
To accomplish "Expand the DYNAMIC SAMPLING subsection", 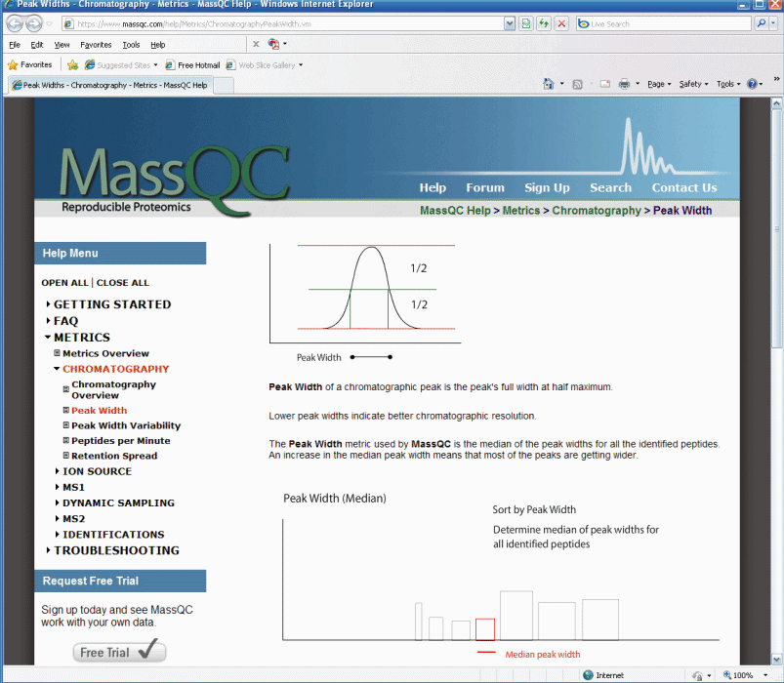I will [x=57, y=502].
